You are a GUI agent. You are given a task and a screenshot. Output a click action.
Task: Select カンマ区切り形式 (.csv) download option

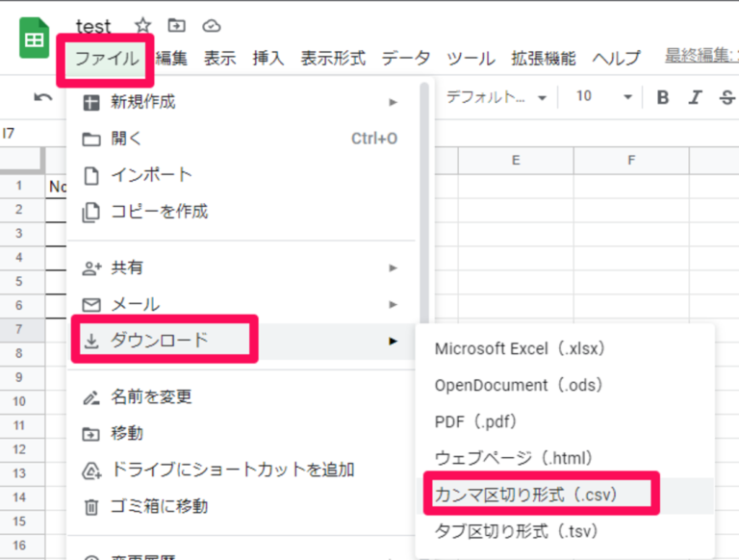[525, 495]
